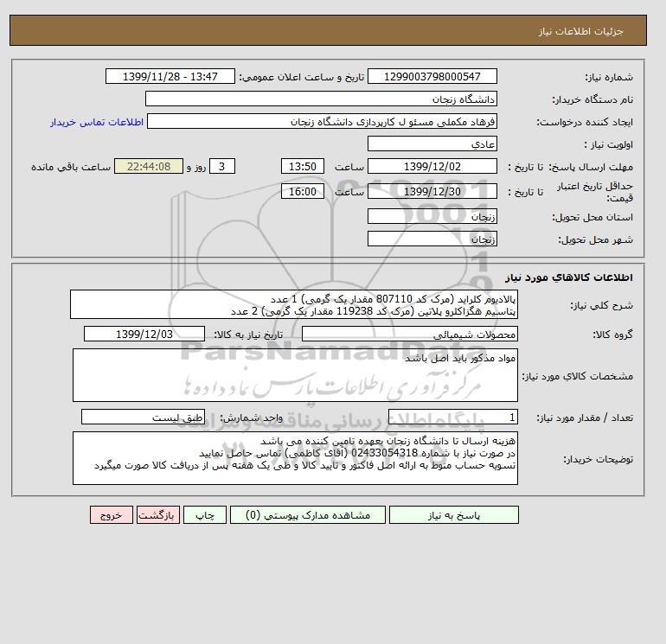Click the label تعداد / مقدار مورد نیاز
The image size is (666, 644).
point(585,418)
